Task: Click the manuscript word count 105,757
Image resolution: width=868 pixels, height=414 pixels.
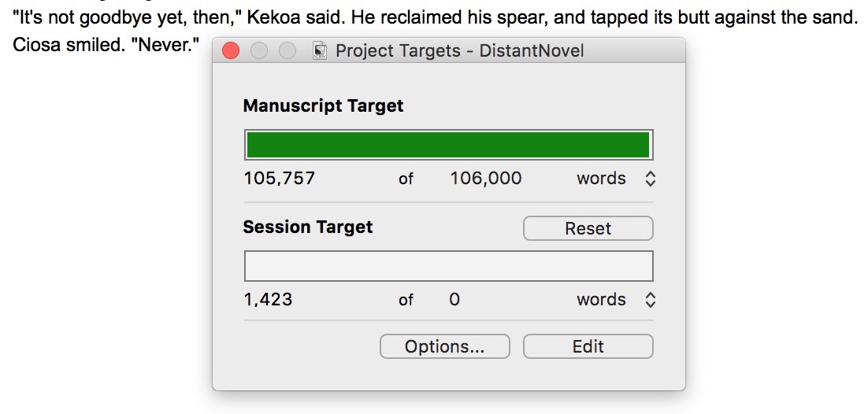Action: [280, 179]
